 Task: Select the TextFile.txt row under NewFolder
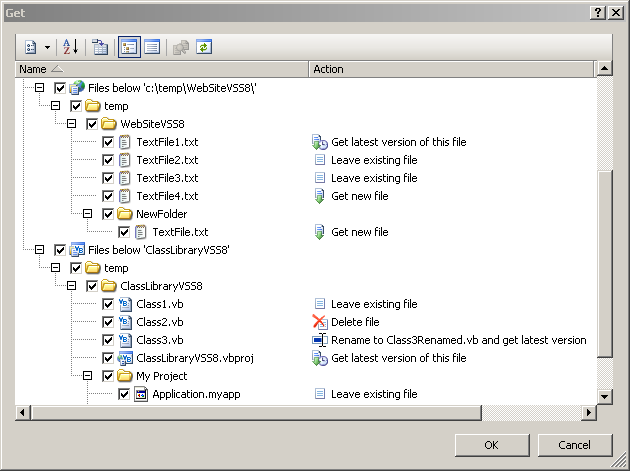pyautogui.click(x=180, y=232)
